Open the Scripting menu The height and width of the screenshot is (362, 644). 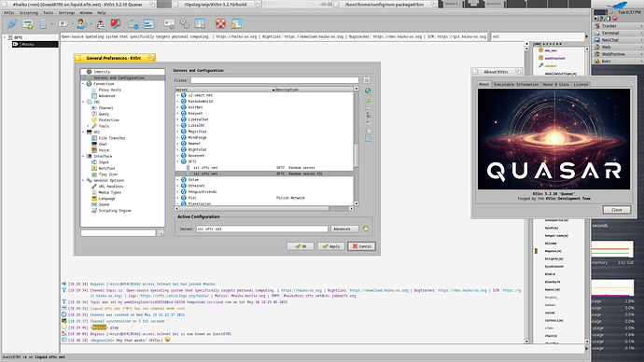coord(29,13)
